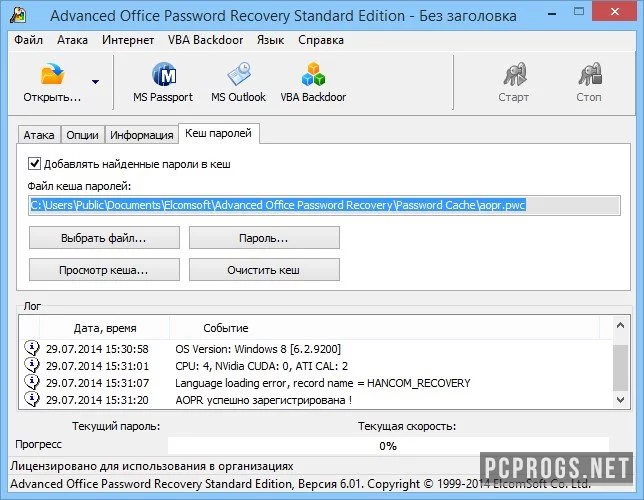Viewport: 644px width, 500px height.
Task: Launch the MS Outlook recovery tool
Action: pyautogui.click(x=238, y=83)
